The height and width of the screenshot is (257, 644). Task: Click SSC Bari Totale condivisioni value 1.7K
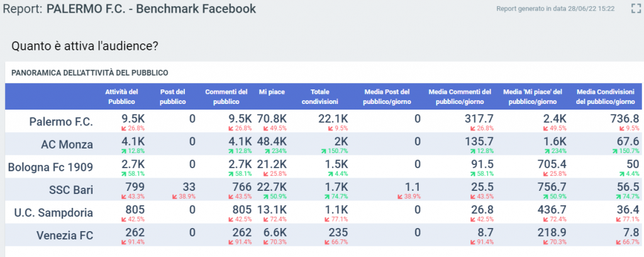tap(336, 188)
